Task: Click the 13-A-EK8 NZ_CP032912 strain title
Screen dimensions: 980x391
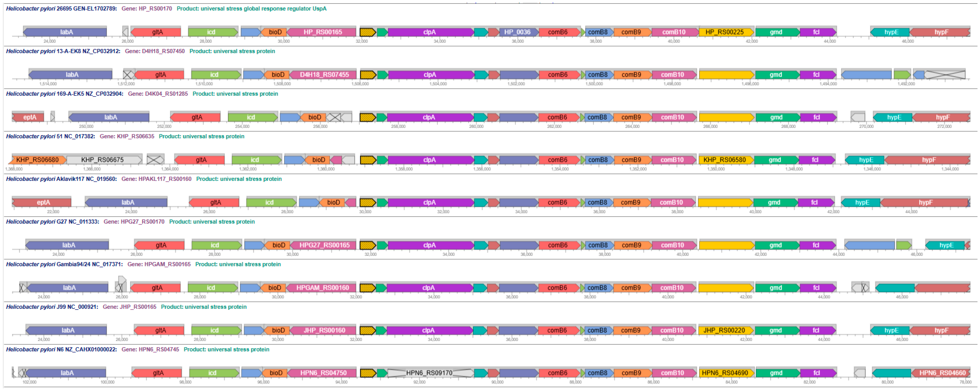Action: 63,51
